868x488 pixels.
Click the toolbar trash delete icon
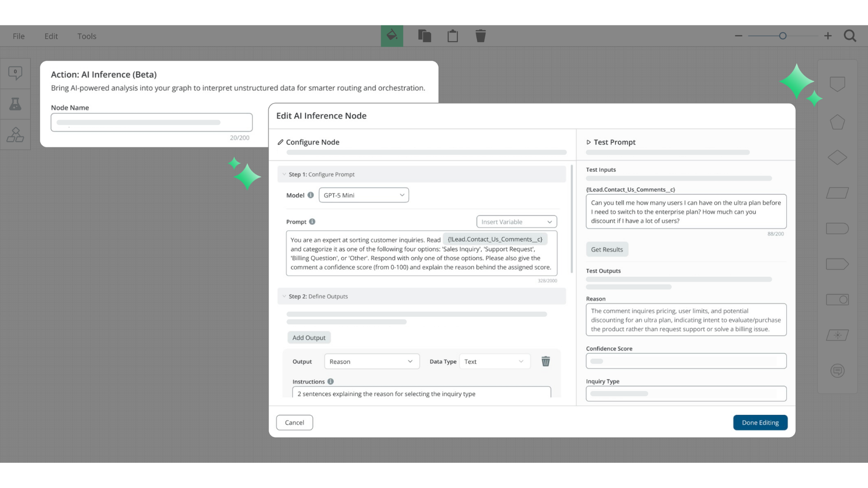click(x=481, y=36)
